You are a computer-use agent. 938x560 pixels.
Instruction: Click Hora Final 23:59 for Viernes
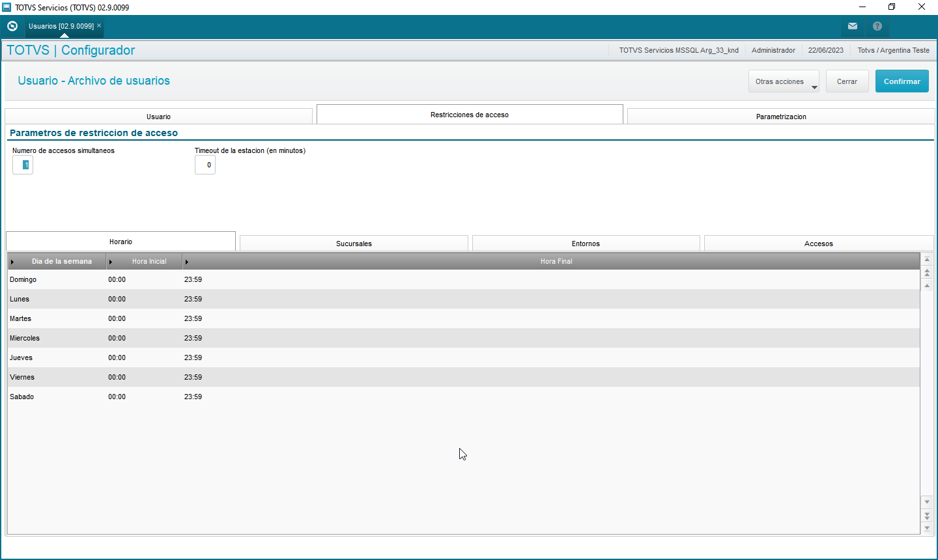(193, 377)
